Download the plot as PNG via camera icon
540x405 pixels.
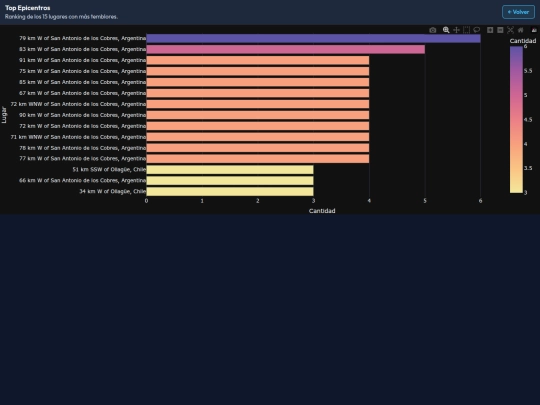(x=433, y=30)
